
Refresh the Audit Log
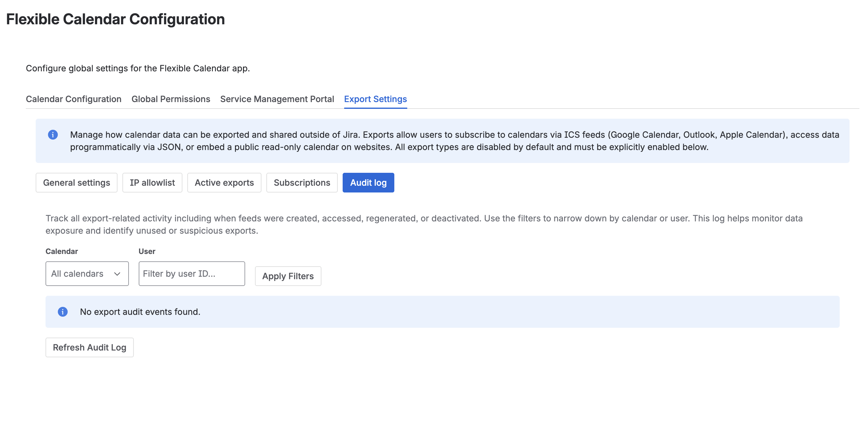tap(89, 347)
